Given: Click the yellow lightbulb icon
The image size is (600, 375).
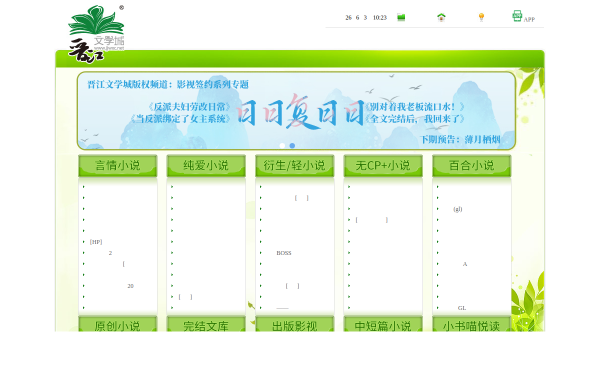Looking at the screenshot, I should (x=481, y=17).
